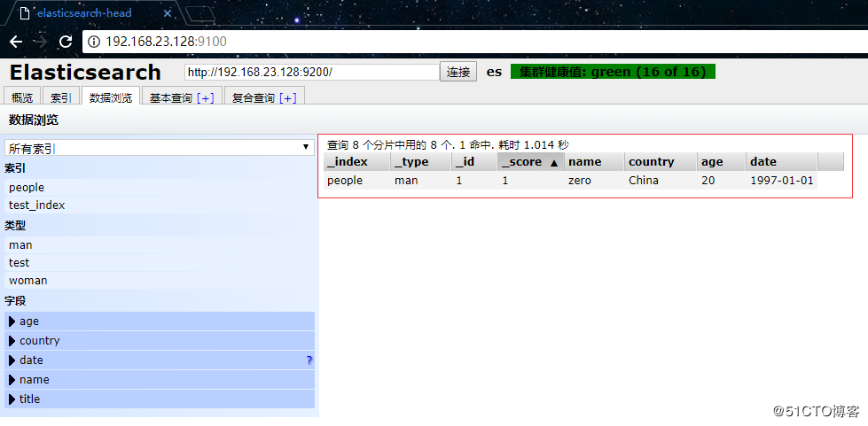The width and height of the screenshot is (868, 426).
Task: Click the China country cell
Action: [x=661, y=181]
